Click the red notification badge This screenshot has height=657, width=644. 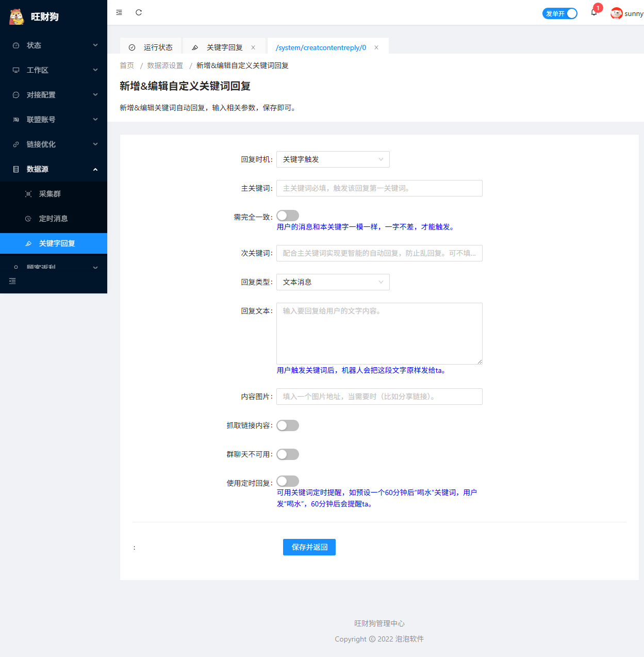[598, 8]
